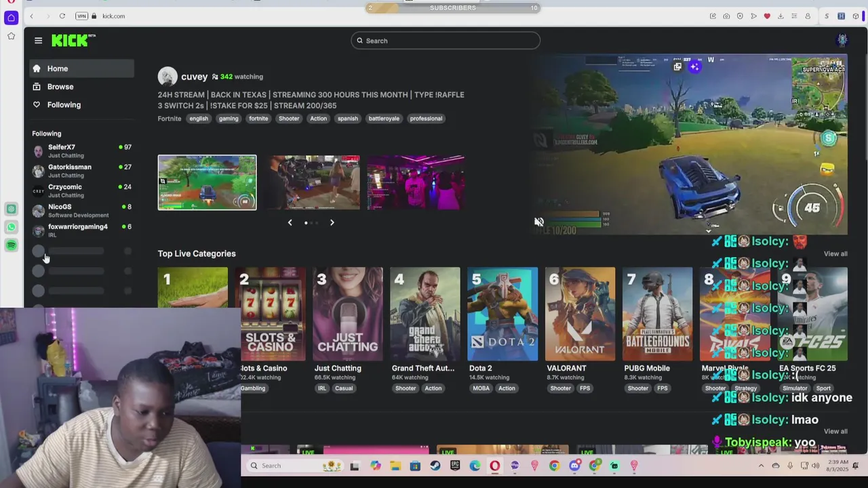Go to previous featured stream
868x488 pixels.
[290, 222]
